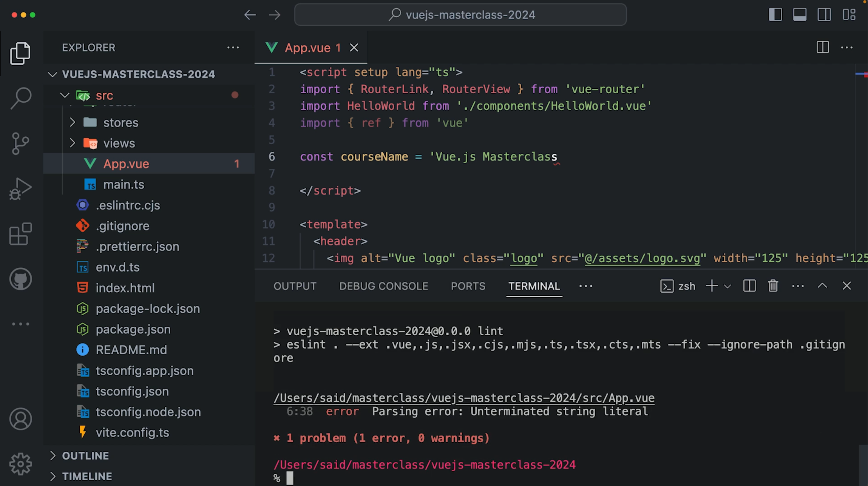Click the terminal scrollbar thumb
The width and height of the screenshot is (868, 486).
coord(863,465)
